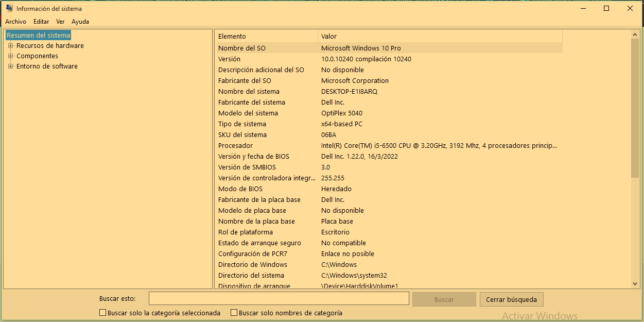Screen dimensions: 644x322
Task: Select Entorno de software label
Action: (47, 66)
